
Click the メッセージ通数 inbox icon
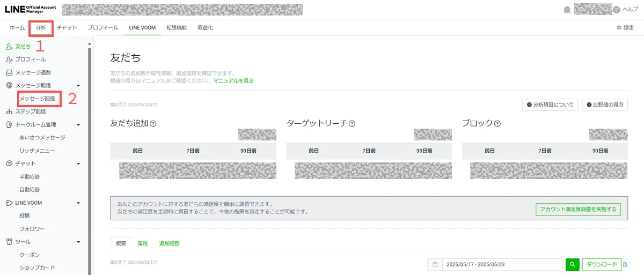(x=9, y=72)
